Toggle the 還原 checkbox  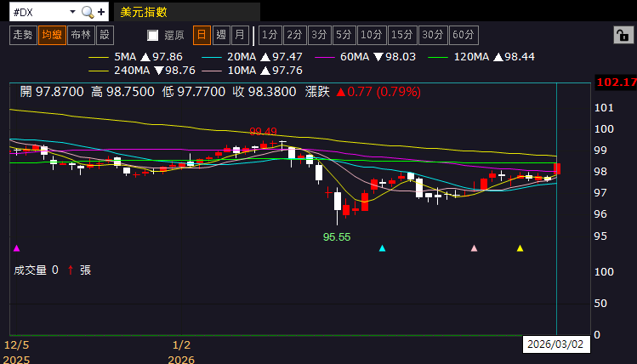point(153,36)
